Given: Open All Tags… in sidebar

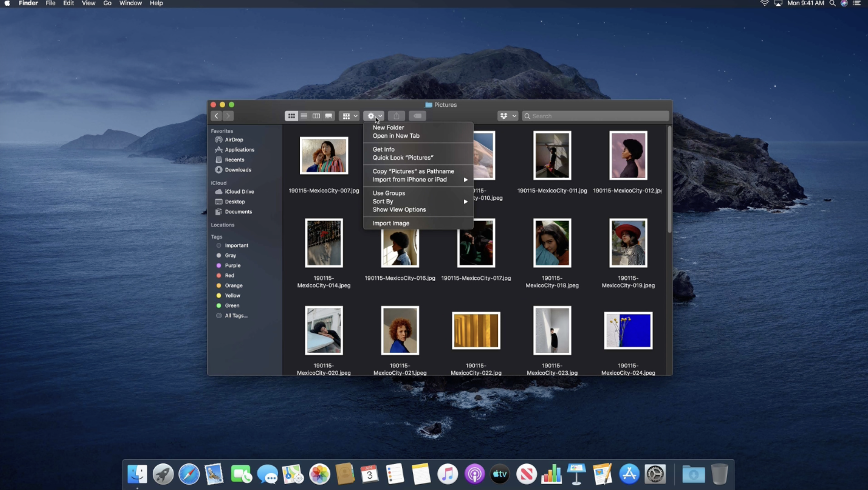Looking at the screenshot, I should click(236, 316).
